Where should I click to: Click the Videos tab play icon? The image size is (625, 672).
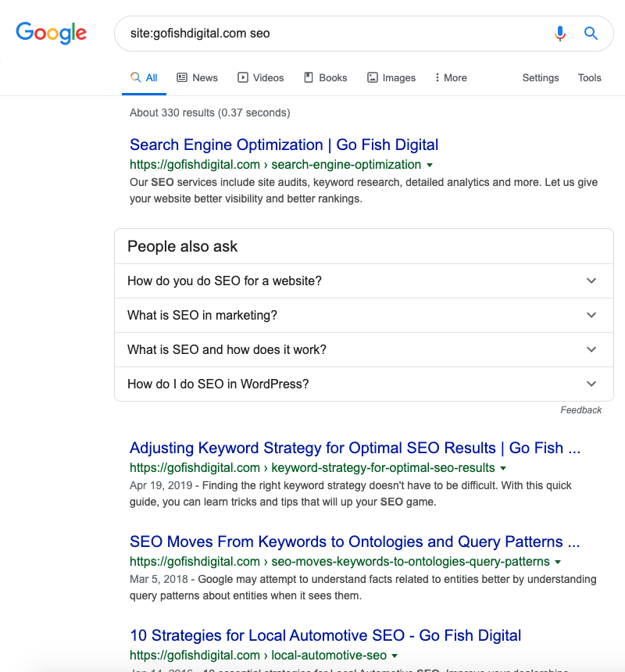(x=243, y=77)
